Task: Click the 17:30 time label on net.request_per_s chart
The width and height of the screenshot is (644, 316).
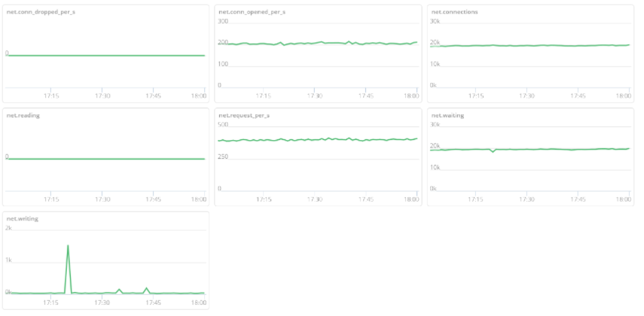Action: (x=315, y=199)
